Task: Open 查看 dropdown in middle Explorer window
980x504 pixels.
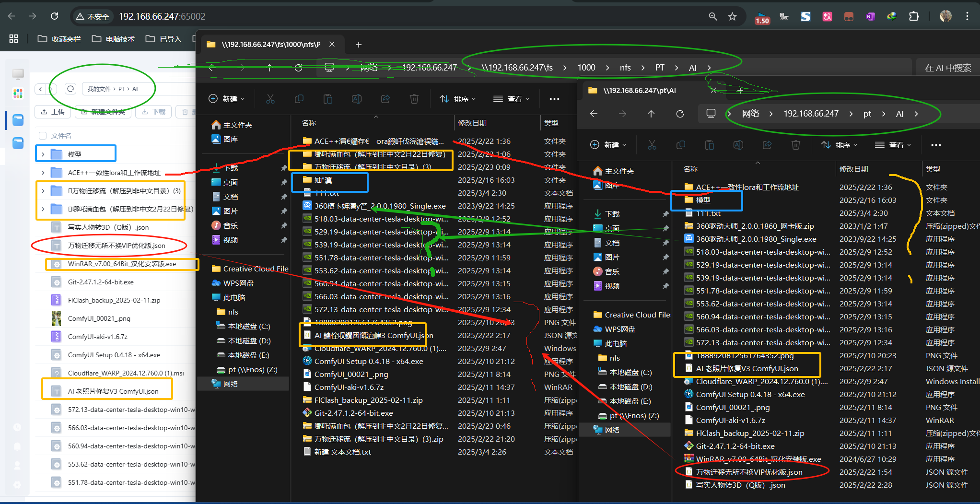Action: click(512, 99)
